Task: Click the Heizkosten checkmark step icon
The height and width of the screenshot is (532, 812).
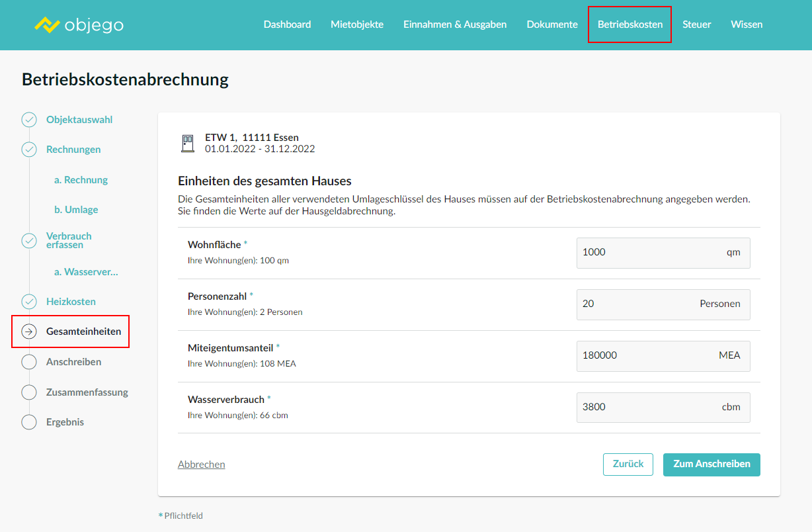Action: (x=29, y=302)
